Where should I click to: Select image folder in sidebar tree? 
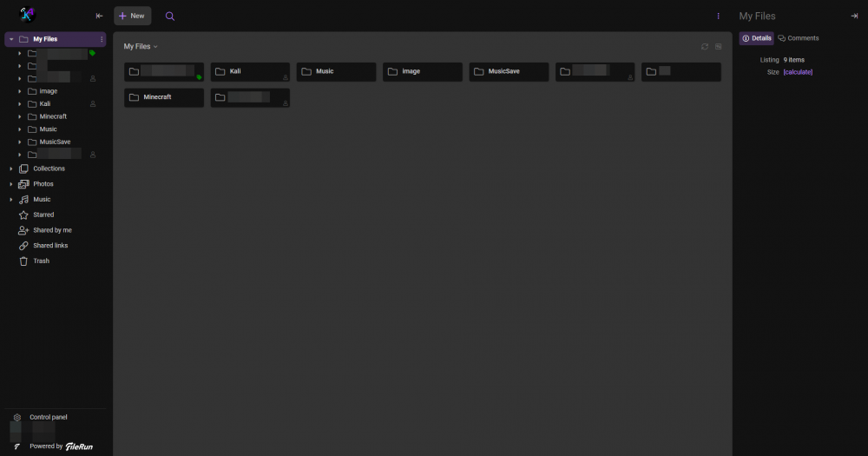(x=48, y=91)
